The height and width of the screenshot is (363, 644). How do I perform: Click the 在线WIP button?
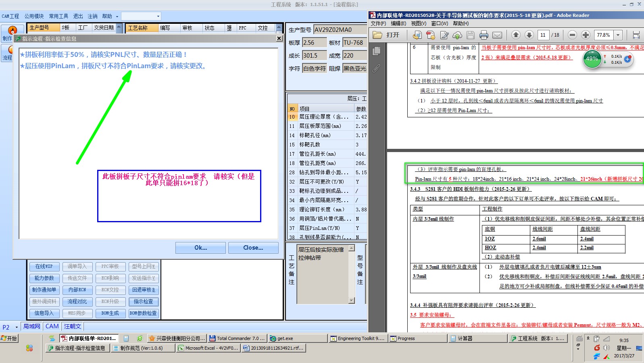click(x=44, y=267)
